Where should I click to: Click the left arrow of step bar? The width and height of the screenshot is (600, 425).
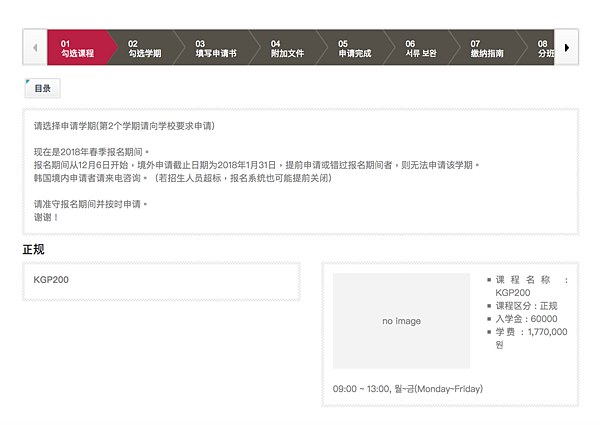pos(35,47)
